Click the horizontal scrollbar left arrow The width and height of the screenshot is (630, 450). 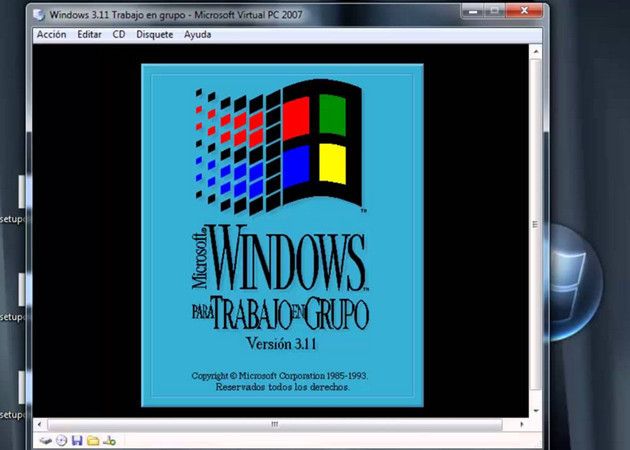coord(39,424)
